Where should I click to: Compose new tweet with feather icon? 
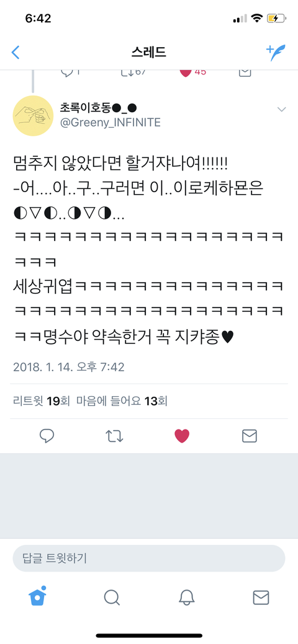pos(276,52)
